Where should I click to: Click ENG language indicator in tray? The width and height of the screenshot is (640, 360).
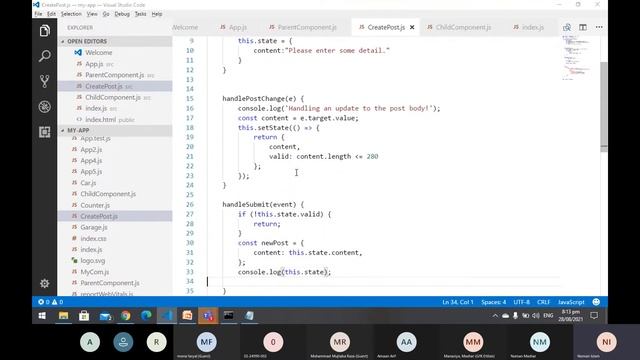[548, 316]
